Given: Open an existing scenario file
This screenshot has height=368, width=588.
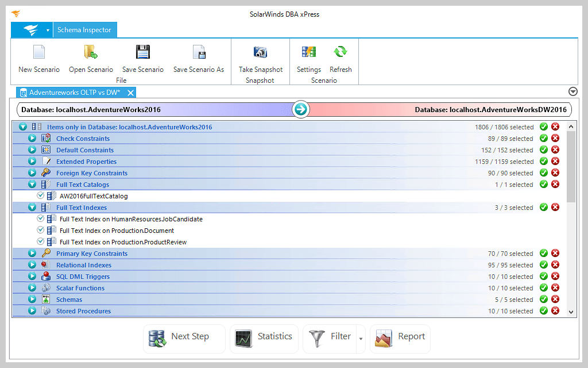Looking at the screenshot, I should coord(91,57).
